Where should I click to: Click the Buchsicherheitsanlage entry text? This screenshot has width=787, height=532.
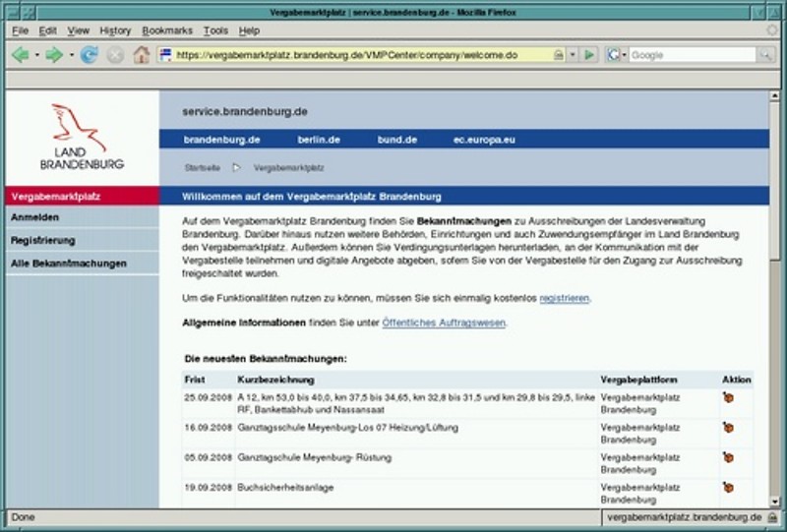pyautogui.click(x=285, y=488)
